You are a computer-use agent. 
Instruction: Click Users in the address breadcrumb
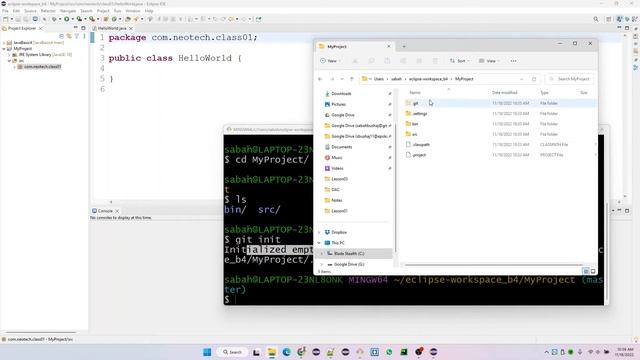(379, 79)
